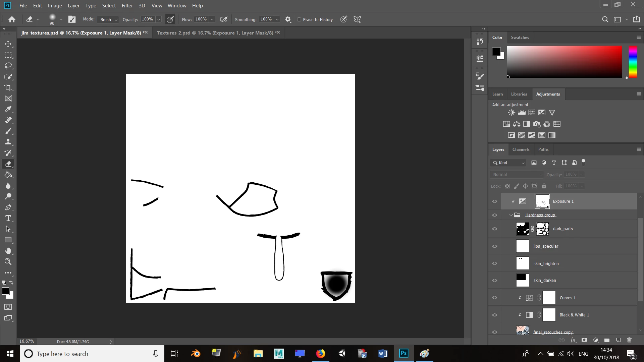Open the Filter menu

127,6
